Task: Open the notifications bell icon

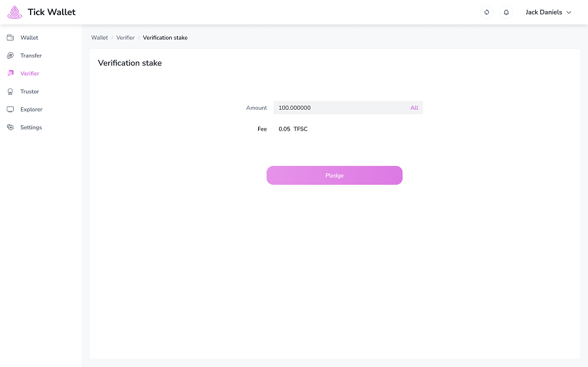Action: click(506, 12)
